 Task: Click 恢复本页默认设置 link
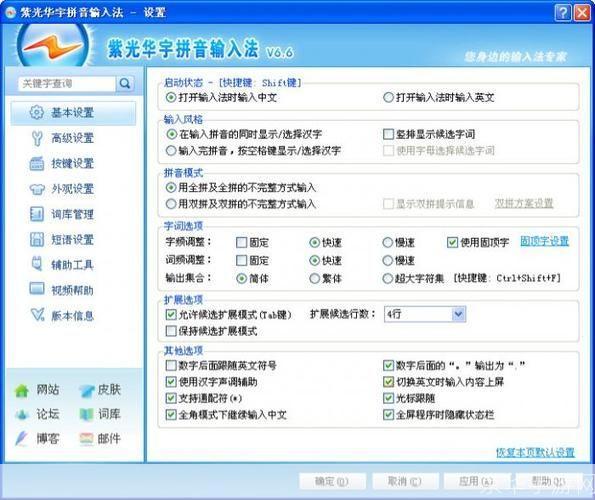coord(535,452)
